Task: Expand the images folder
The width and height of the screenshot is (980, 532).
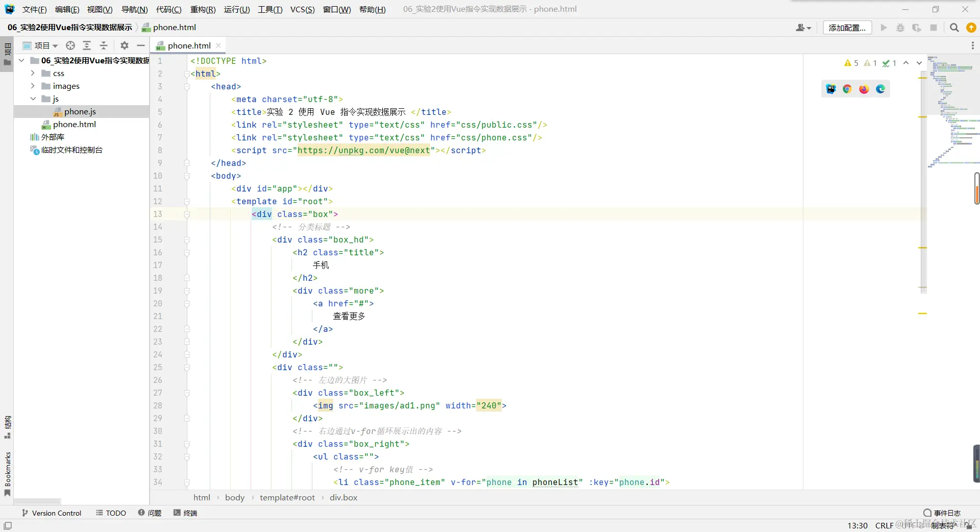Action: point(33,86)
